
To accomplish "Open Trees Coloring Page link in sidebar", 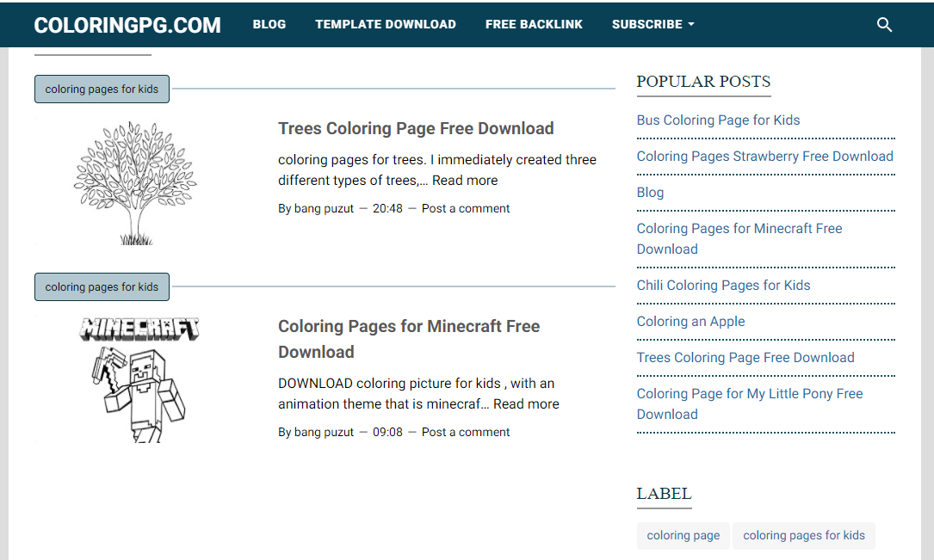I will click(745, 358).
